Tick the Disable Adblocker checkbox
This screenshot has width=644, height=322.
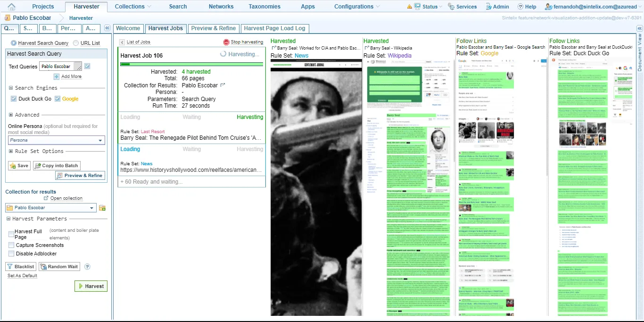(x=11, y=254)
